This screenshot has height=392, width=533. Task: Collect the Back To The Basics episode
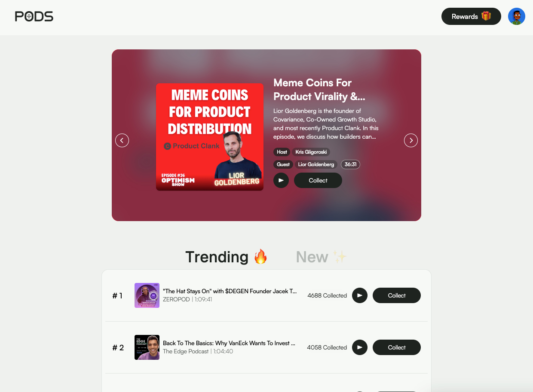397,347
